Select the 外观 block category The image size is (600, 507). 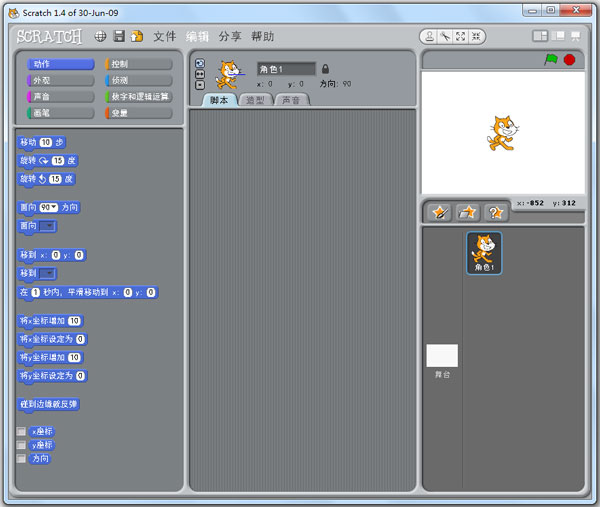(x=60, y=80)
